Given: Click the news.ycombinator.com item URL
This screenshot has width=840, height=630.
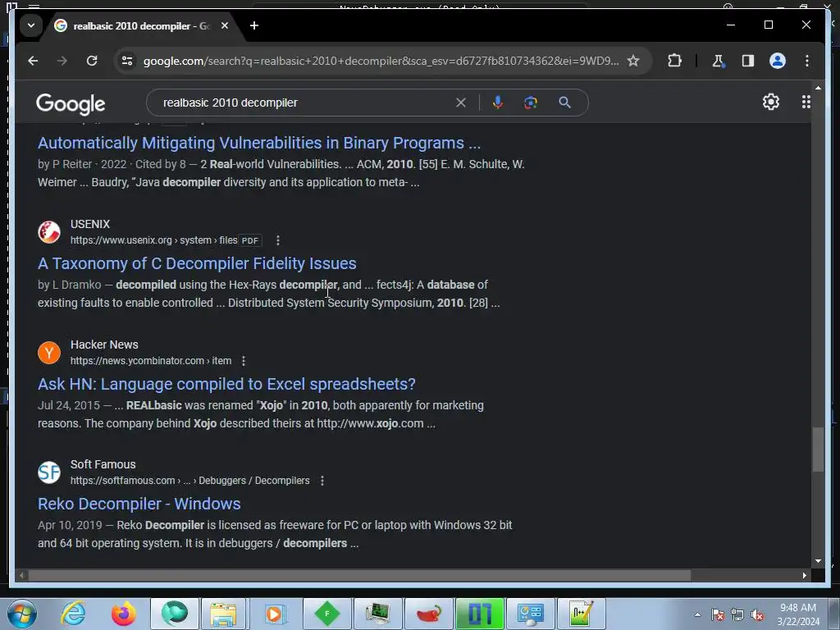Looking at the screenshot, I should tap(151, 361).
